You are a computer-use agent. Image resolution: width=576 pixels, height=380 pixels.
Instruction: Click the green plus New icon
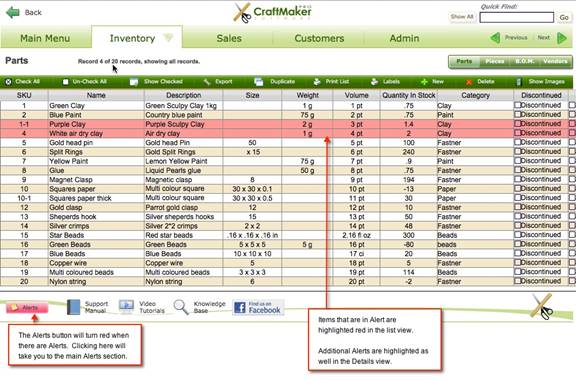[x=424, y=82]
